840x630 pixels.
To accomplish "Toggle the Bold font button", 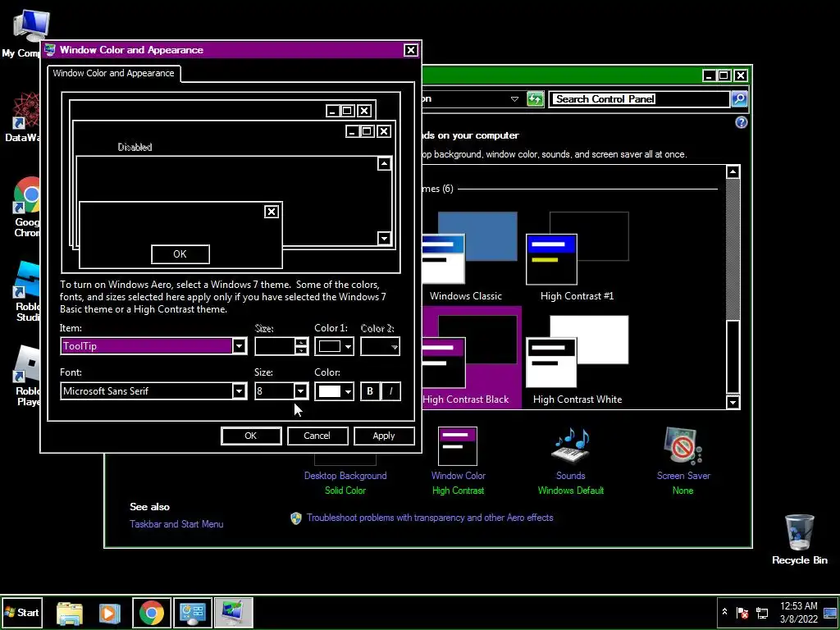I will (370, 391).
